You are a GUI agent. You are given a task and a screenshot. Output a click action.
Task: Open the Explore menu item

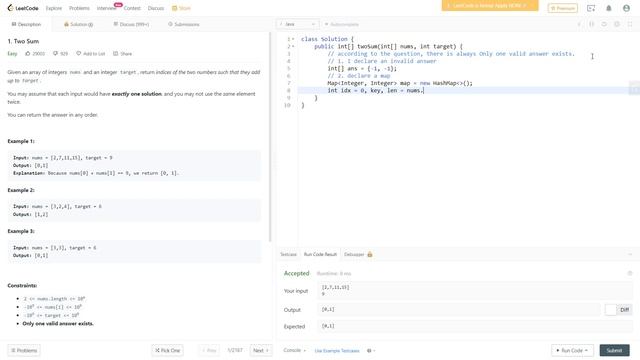tap(53, 8)
